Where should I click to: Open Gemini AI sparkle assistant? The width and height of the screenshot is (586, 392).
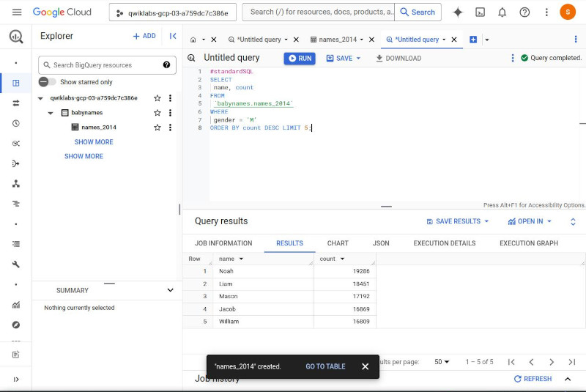[x=457, y=12]
